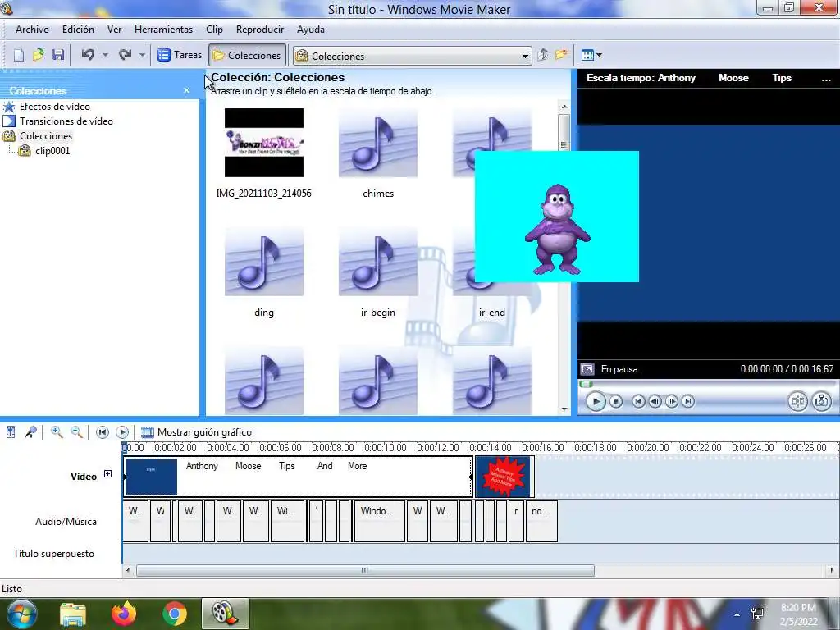Viewport: 840px width, 630px height.
Task: Zoom out on the timeline
Action: coord(76,432)
